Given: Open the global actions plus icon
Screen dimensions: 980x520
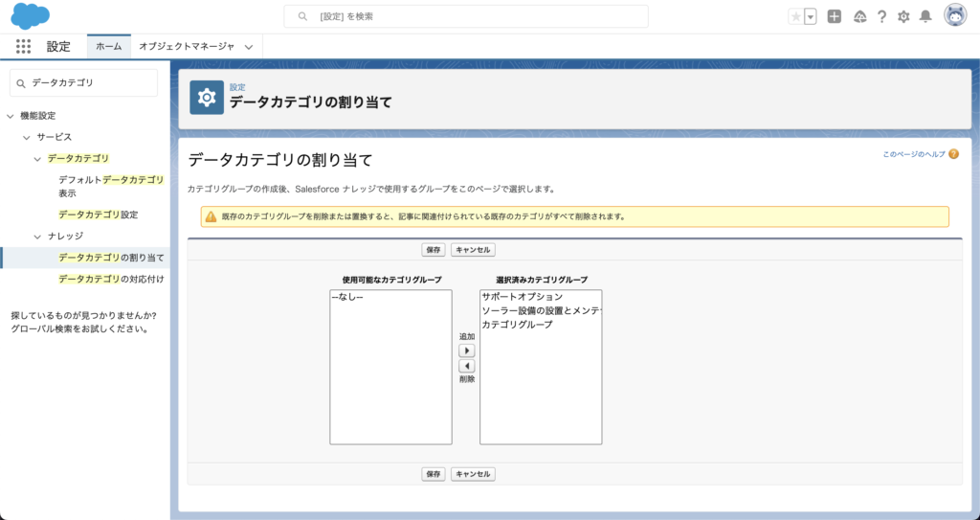Looking at the screenshot, I should pos(835,17).
